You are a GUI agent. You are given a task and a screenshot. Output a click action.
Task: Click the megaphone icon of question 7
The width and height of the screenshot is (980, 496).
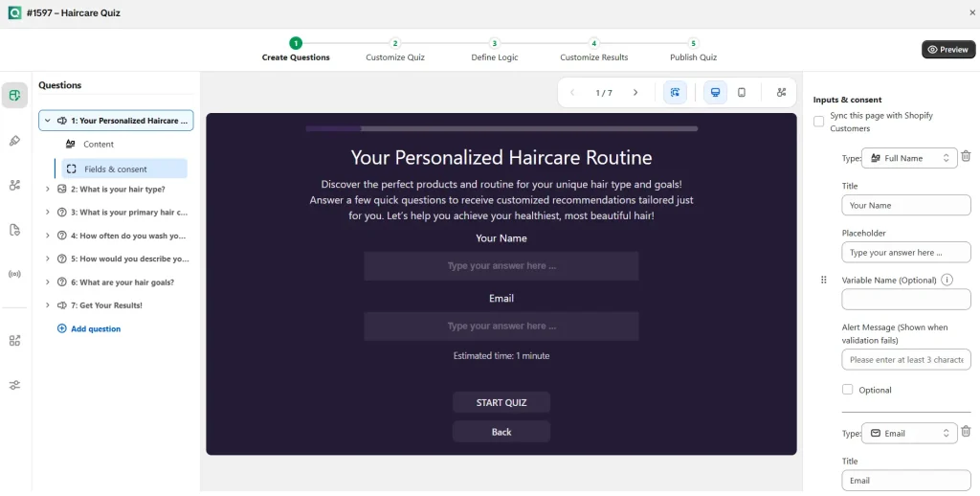[62, 305]
